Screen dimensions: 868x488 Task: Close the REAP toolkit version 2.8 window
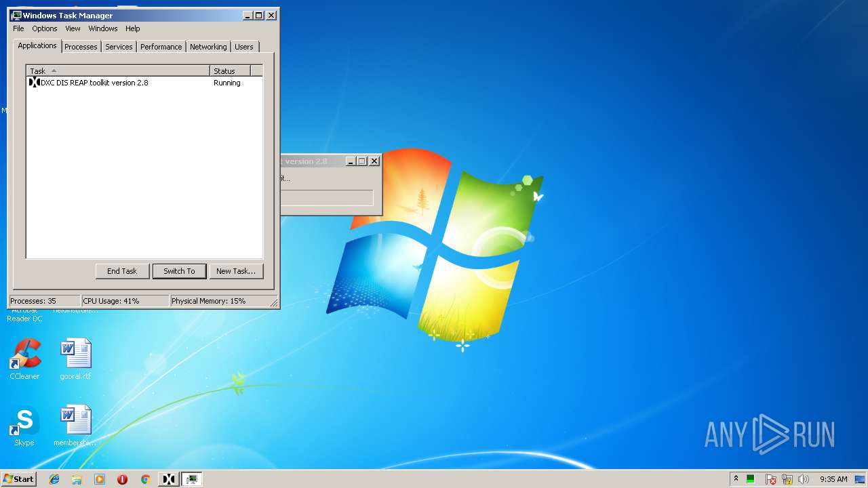pyautogui.click(x=374, y=161)
